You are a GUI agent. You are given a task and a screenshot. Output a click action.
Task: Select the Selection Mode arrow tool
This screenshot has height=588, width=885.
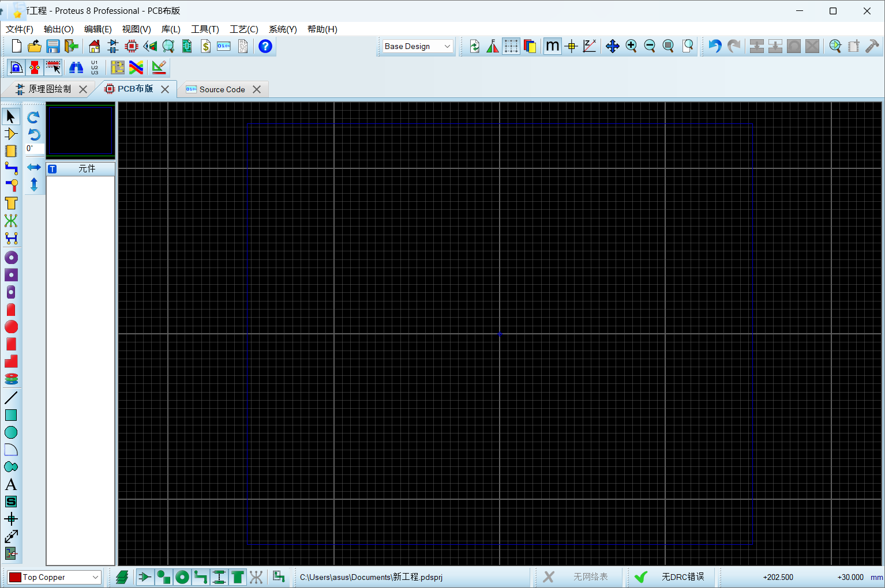click(x=11, y=116)
